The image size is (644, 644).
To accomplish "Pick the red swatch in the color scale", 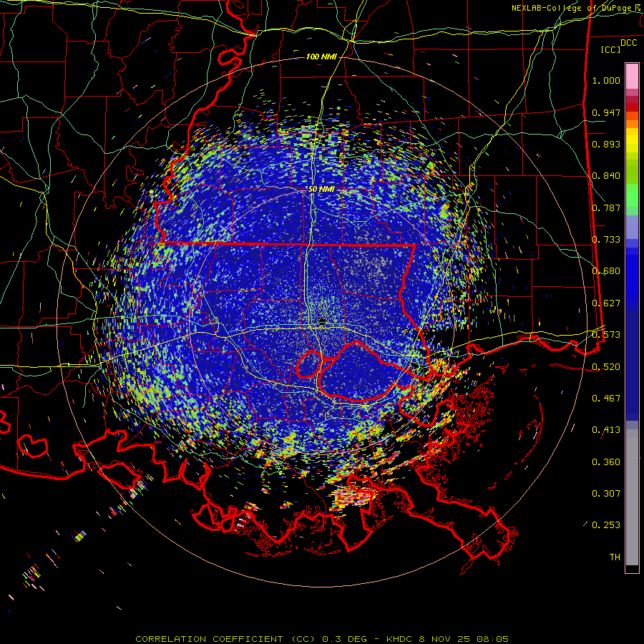I will [x=632, y=107].
